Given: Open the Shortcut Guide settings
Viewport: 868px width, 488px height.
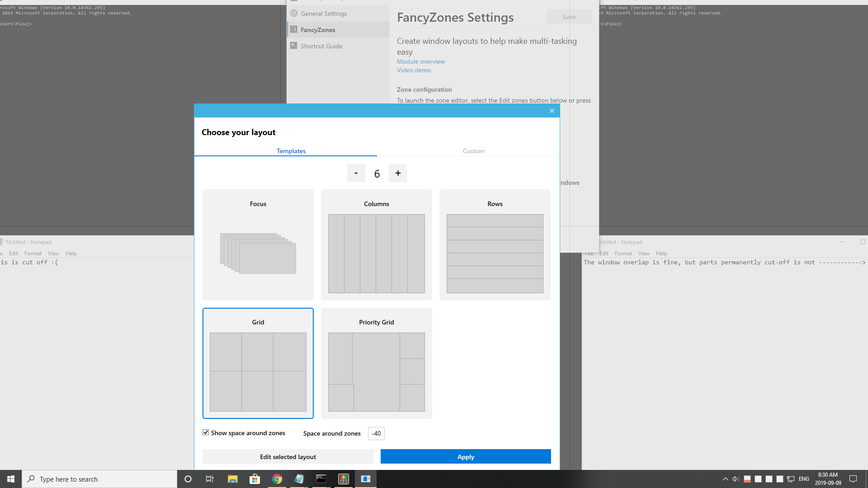Looking at the screenshot, I should 321,46.
